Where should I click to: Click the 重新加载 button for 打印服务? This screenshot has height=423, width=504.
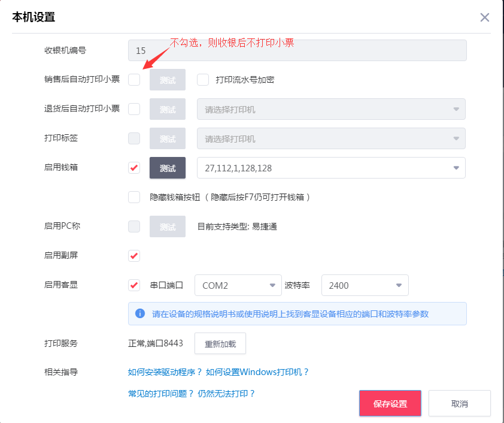[x=221, y=343]
